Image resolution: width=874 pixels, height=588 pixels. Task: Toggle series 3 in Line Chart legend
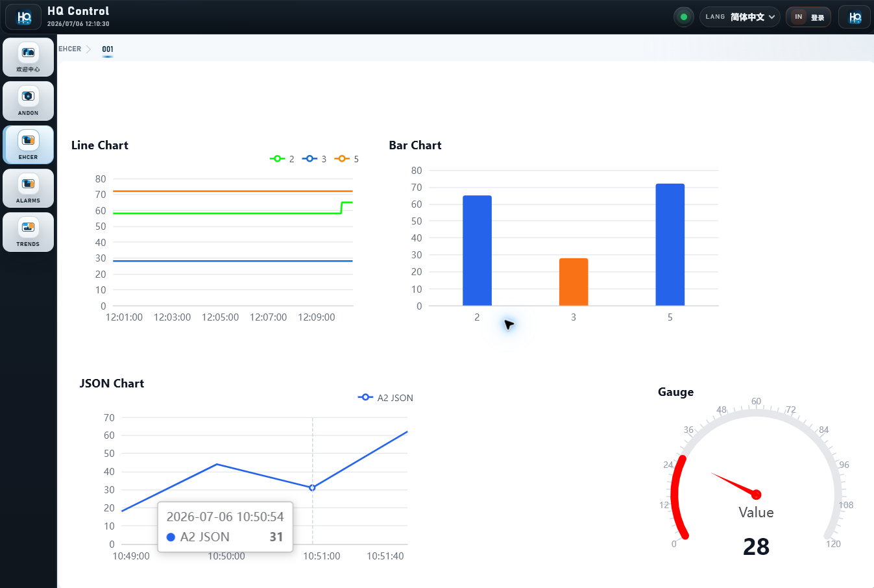[315, 159]
